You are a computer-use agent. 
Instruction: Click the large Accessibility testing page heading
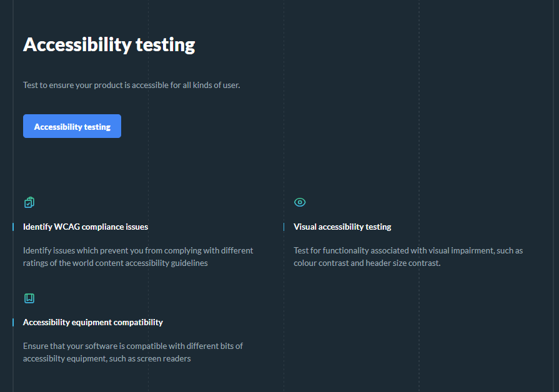(x=109, y=45)
